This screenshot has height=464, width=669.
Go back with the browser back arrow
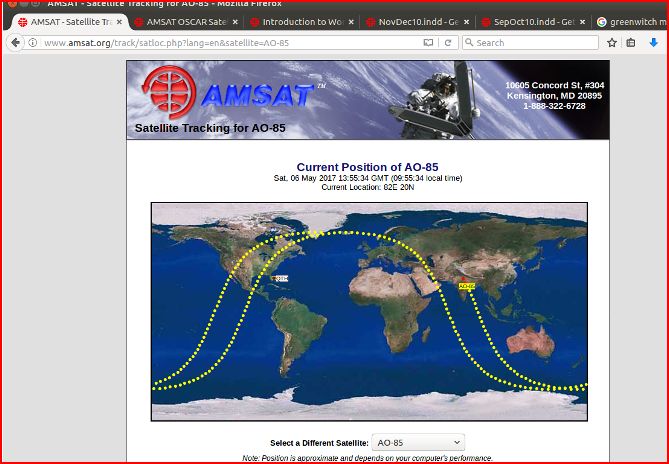pyautogui.click(x=15, y=43)
